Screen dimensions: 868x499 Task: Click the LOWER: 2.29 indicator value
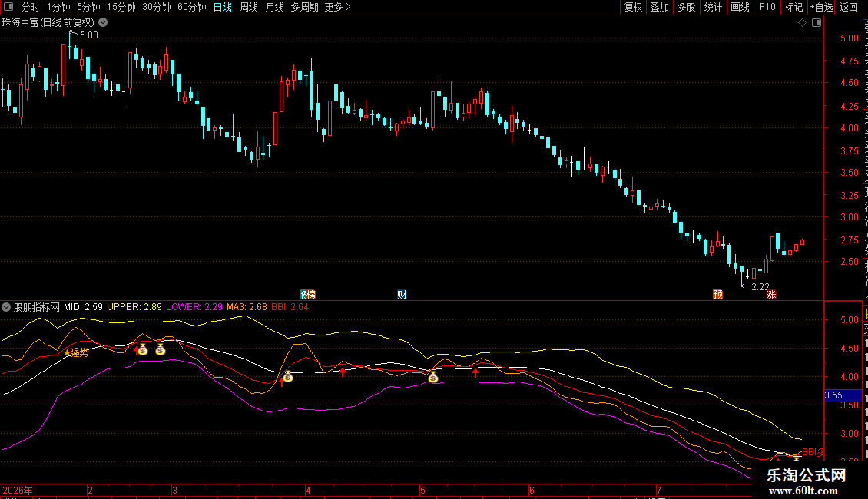pos(194,307)
